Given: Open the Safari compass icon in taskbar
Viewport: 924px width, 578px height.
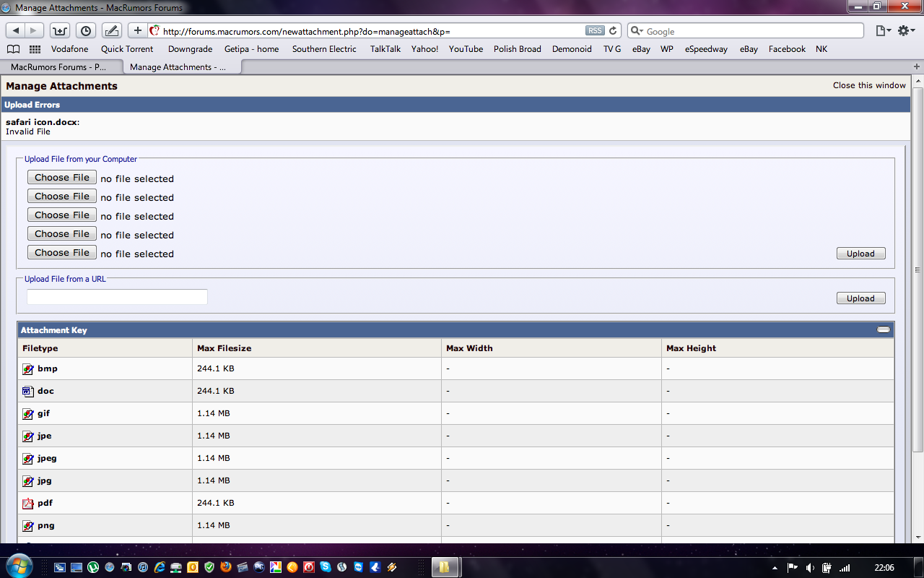Looking at the screenshot, I should tap(110, 567).
